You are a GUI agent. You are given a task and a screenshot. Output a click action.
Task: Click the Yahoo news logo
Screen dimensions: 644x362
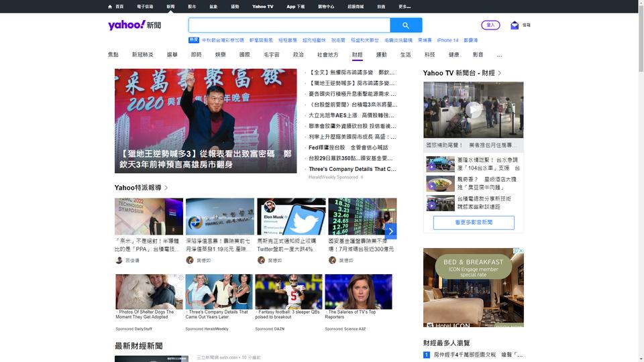[x=134, y=25]
